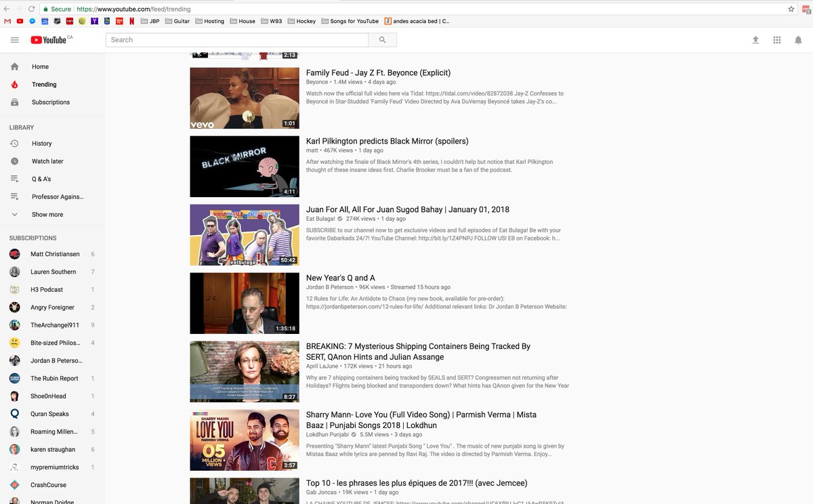This screenshot has width=813, height=504.
Task: Click the Subscriptions sidebar icon
Action: point(15,102)
